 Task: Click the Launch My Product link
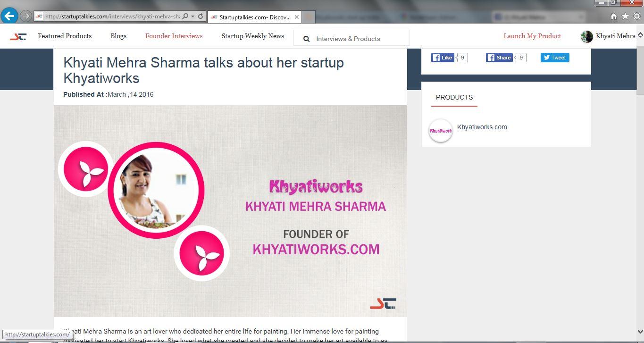[532, 36]
